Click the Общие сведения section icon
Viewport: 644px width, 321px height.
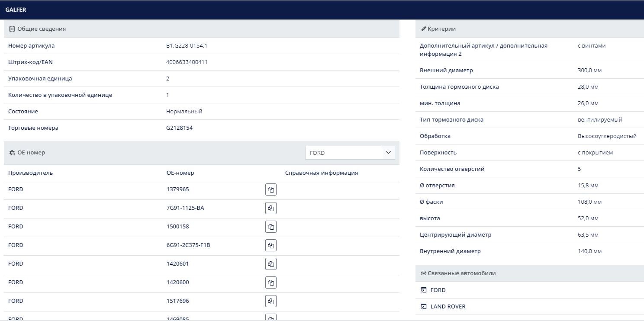(x=12, y=29)
